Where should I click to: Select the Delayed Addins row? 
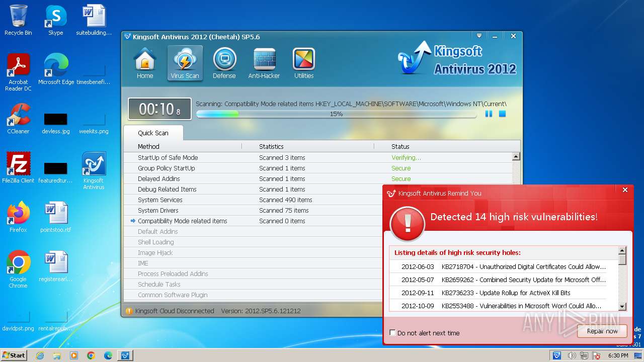(x=318, y=178)
